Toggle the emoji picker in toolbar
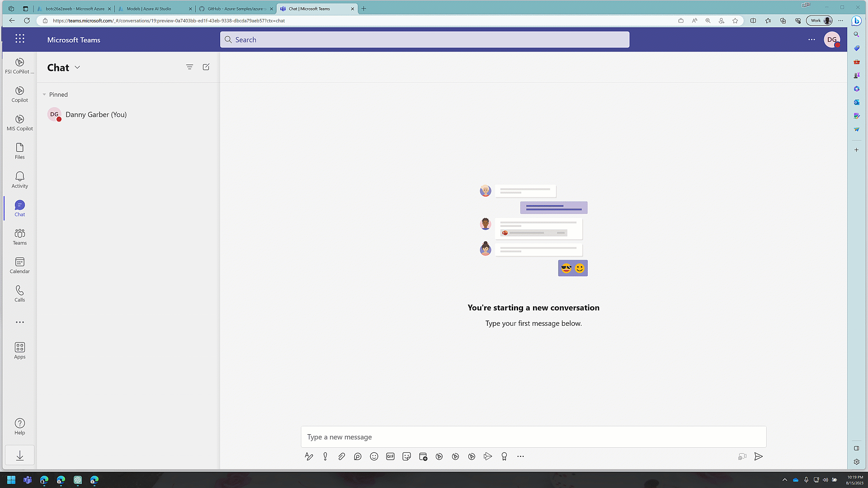Viewport: 868px width, 488px height. (x=374, y=456)
